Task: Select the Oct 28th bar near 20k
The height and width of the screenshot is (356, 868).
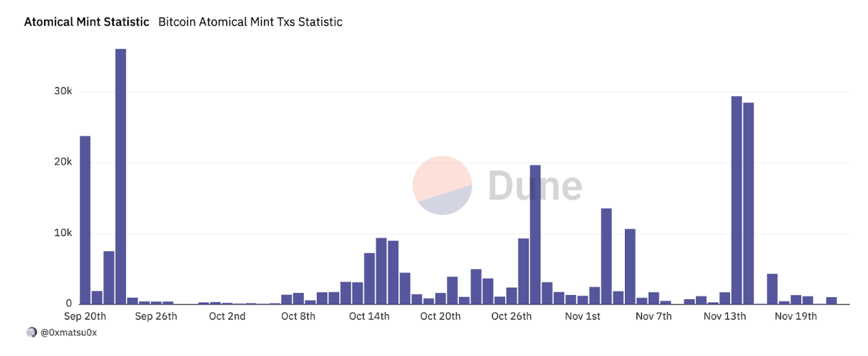Action: point(535,234)
